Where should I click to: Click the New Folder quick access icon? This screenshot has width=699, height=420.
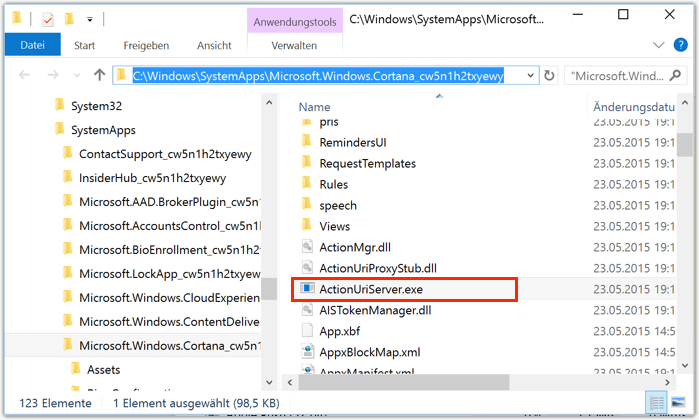click(69, 19)
